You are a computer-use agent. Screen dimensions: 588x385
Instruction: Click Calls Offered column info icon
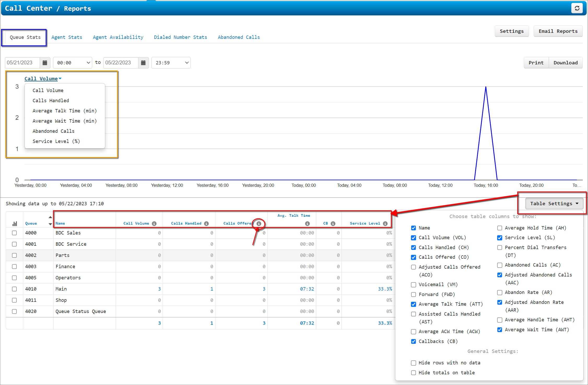(x=259, y=224)
